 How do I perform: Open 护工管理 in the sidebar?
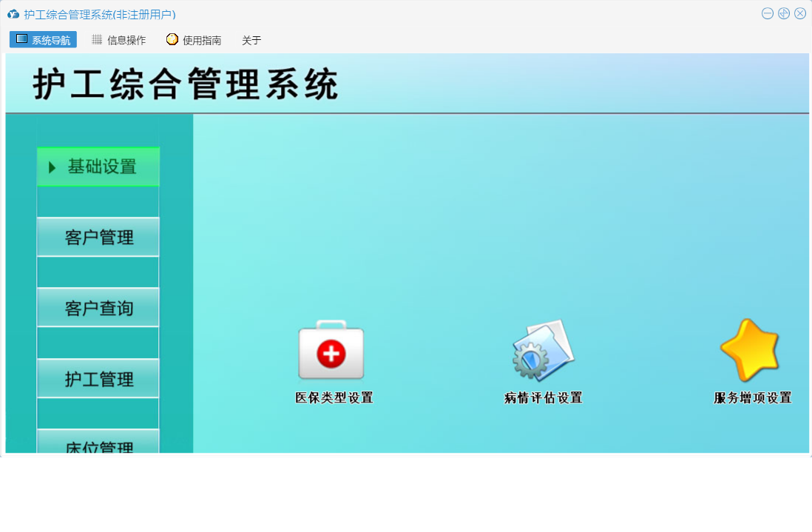pyautogui.click(x=98, y=379)
